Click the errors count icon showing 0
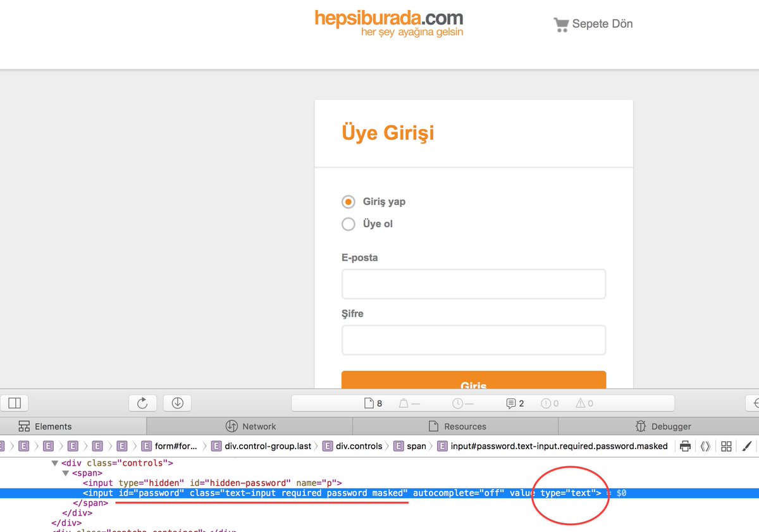The width and height of the screenshot is (759, 532). point(550,403)
